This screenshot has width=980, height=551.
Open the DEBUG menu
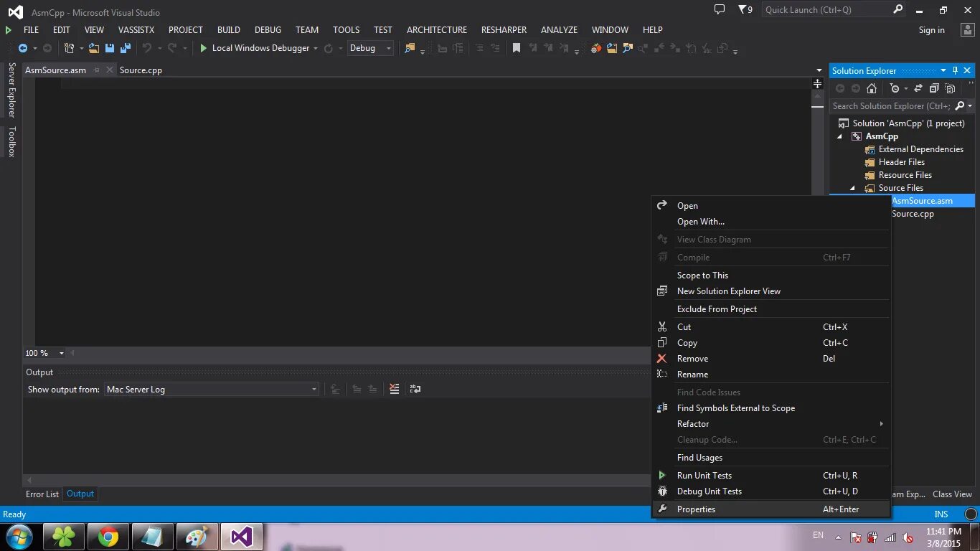point(268,29)
